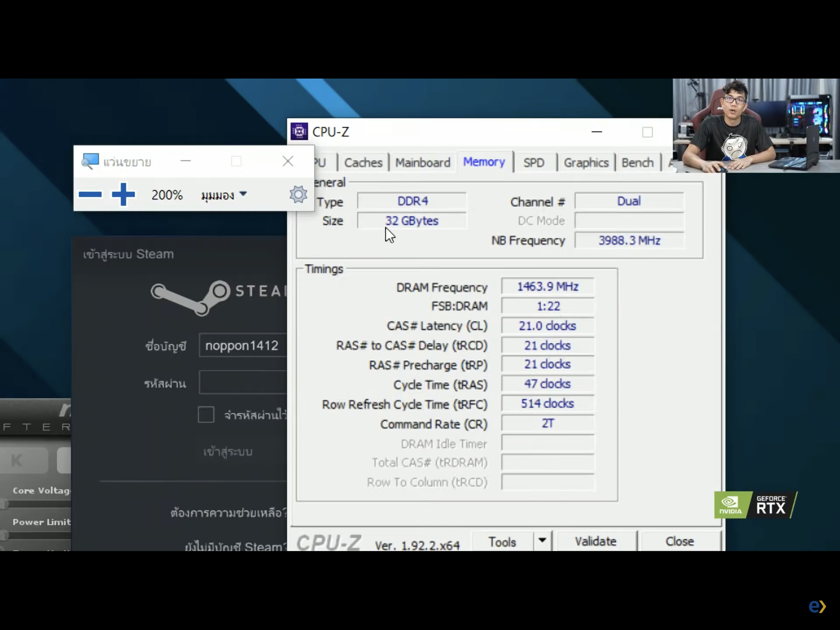840x630 pixels.
Task: Open the Graphics tab
Action: pos(586,162)
